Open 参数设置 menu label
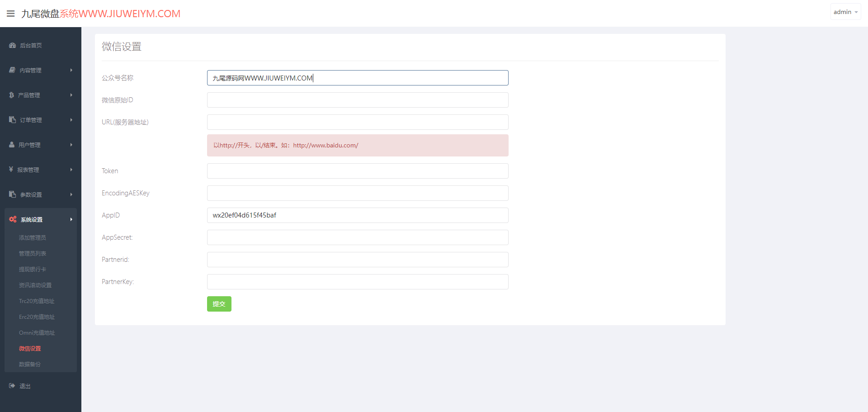This screenshot has width=868, height=412. (x=31, y=194)
